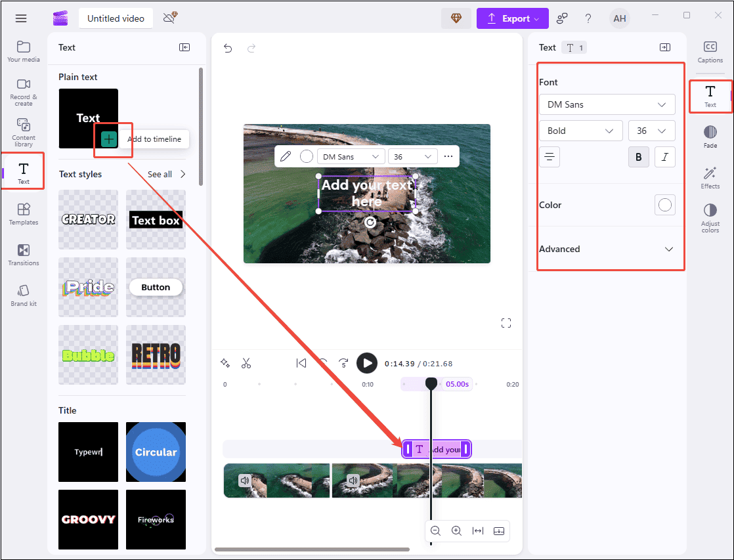Collapse the right properties panel

click(x=664, y=47)
